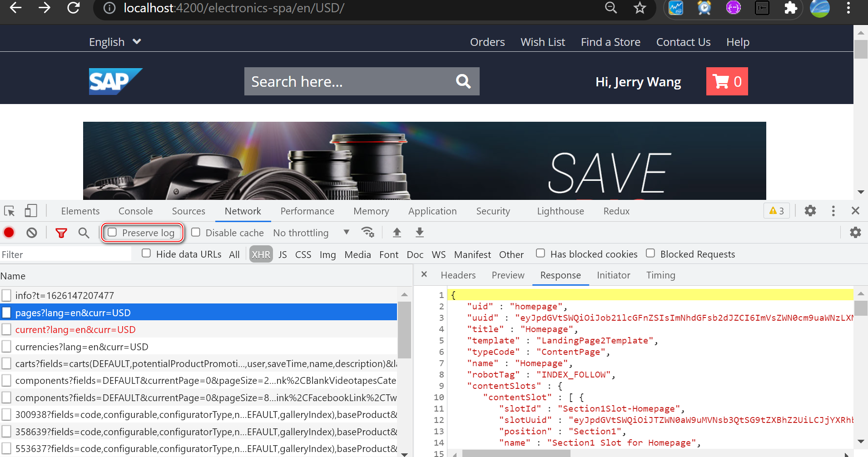Select currencies?lang=en&curr=USD request row
This screenshot has height=457, width=868.
pos(198,347)
